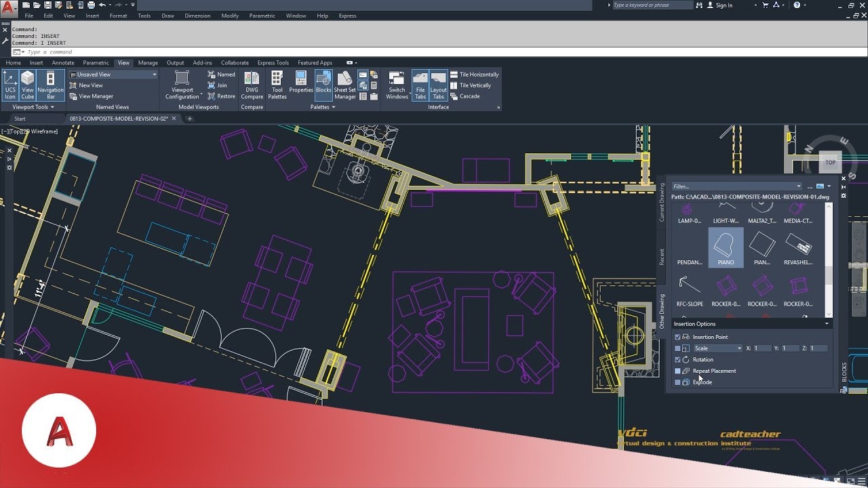The width and height of the screenshot is (868, 488).
Task: Launch DWG Compare
Action: pos(252,85)
